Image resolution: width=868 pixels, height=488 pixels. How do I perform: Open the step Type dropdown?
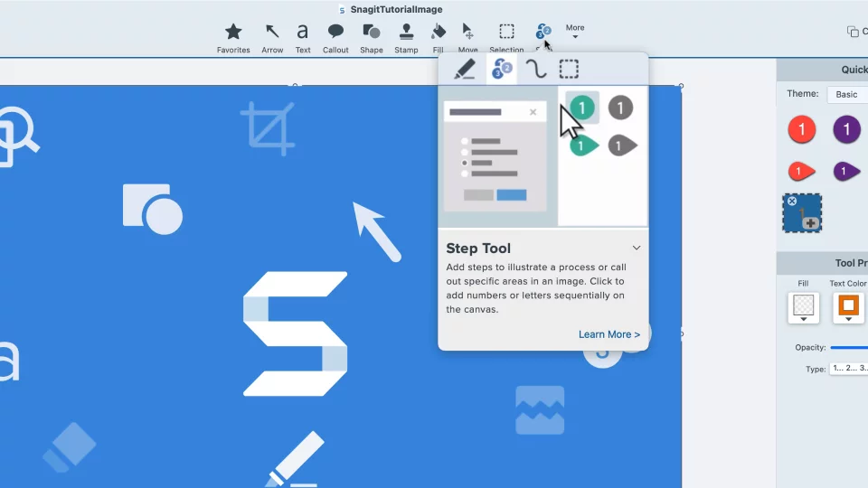click(849, 369)
